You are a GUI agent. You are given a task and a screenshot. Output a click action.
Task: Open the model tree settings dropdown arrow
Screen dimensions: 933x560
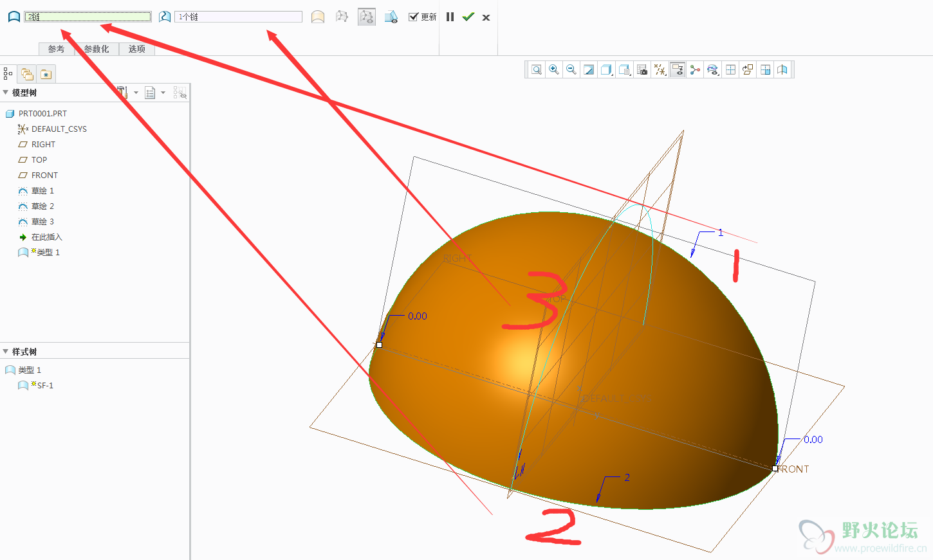tap(136, 93)
